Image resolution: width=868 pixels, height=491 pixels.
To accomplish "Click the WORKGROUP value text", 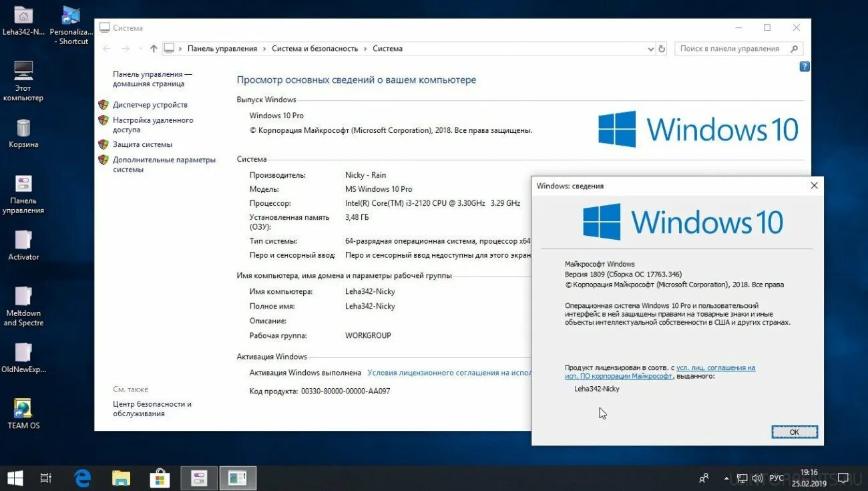I will pyautogui.click(x=368, y=335).
